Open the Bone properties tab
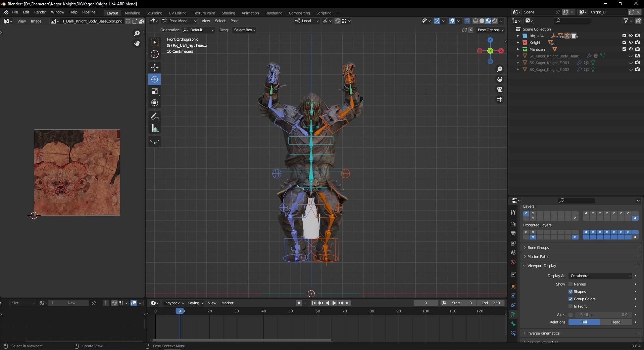 point(513,324)
